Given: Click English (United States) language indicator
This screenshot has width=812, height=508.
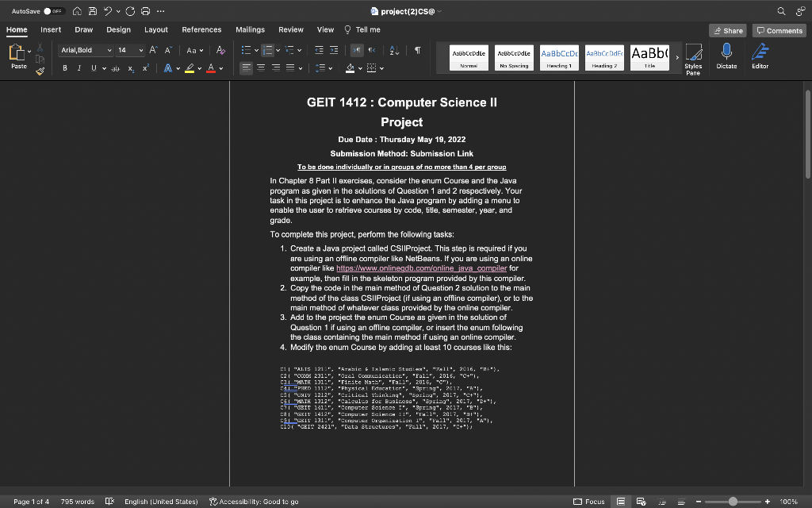Looking at the screenshot, I should pos(161,502).
